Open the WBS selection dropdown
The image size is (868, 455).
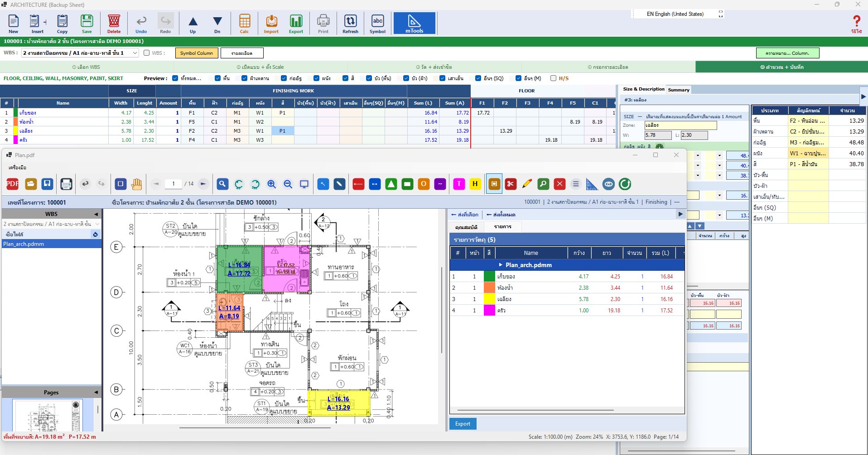(80, 53)
